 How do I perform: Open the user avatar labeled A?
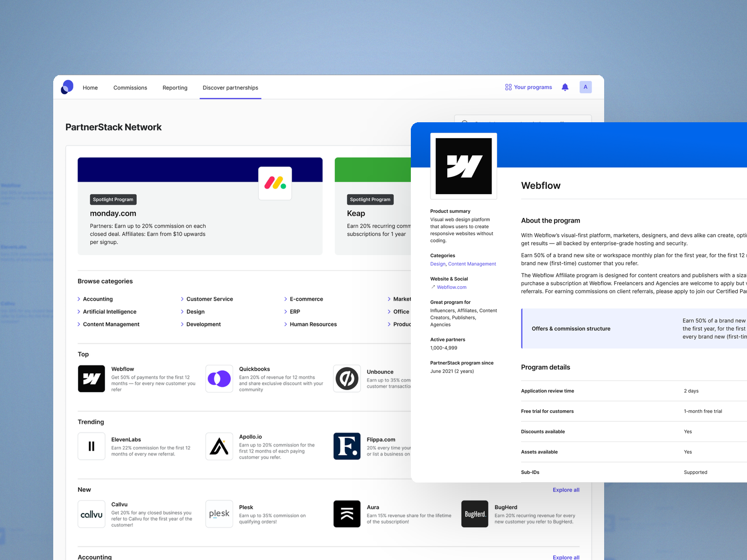tap(585, 87)
